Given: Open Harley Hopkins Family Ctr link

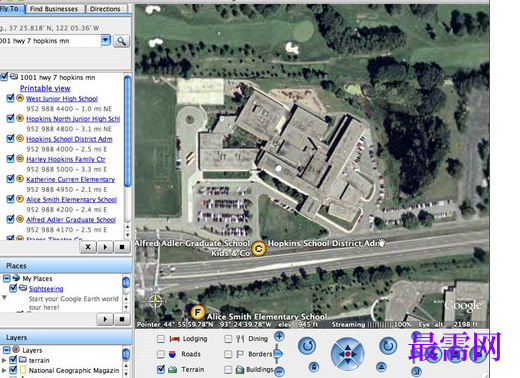Looking at the screenshot, I should coord(66,159).
